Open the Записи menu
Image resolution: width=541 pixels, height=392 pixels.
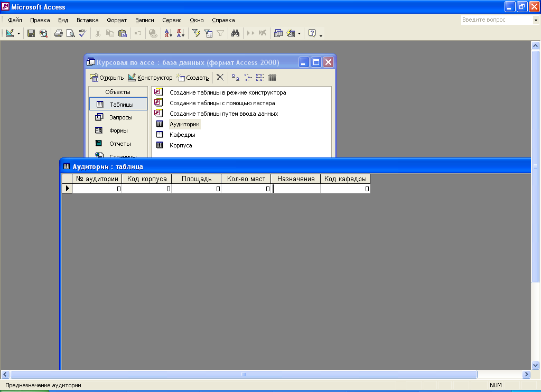point(145,20)
